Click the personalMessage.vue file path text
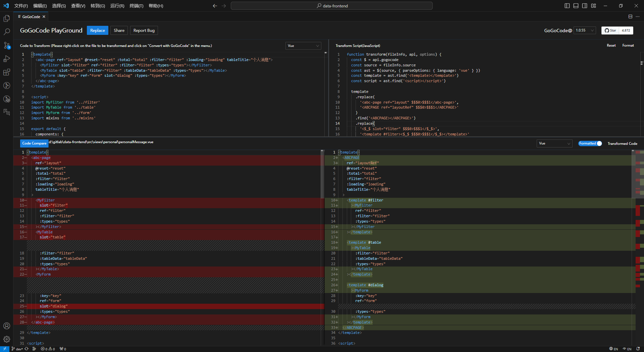The width and height of the screenshot is (644, 352). [101, 142]
